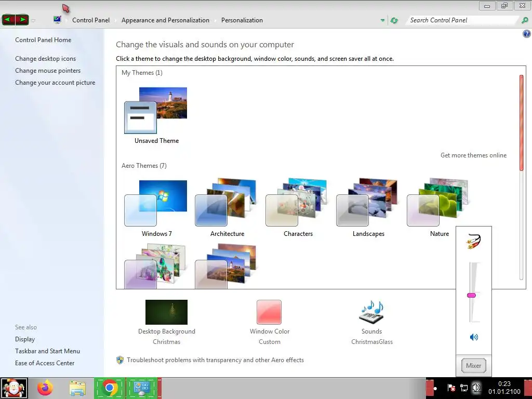Image resolution: width=532 pixels, height=399 pixels.
Task: Open Ease of Access Center link
Action: click(x=45, y=363)
